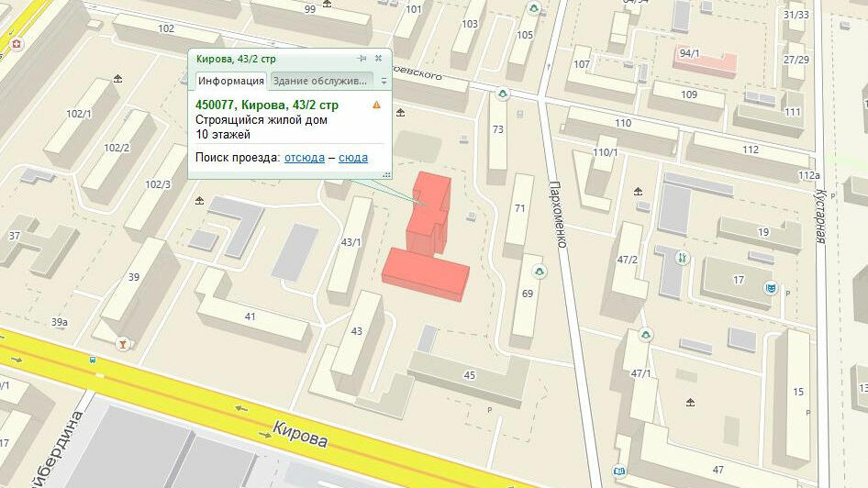Click the green icon beside building 69

pyautogui.click(x=540, y=270)
